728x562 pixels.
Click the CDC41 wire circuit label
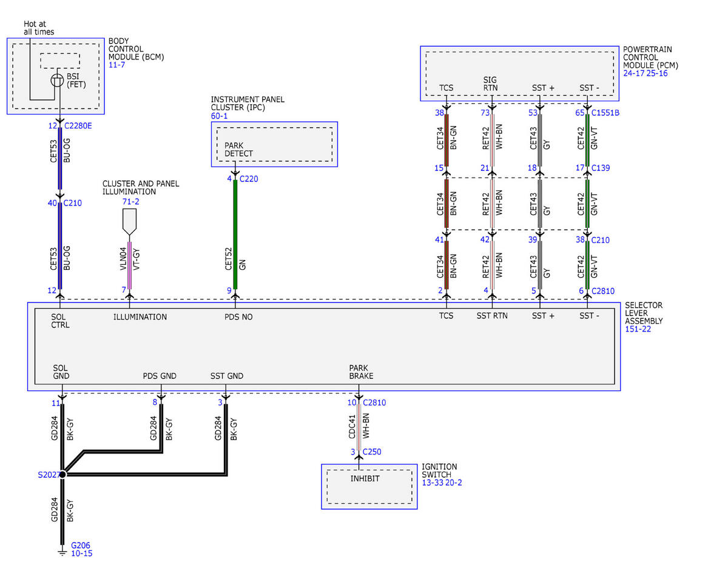352,426
